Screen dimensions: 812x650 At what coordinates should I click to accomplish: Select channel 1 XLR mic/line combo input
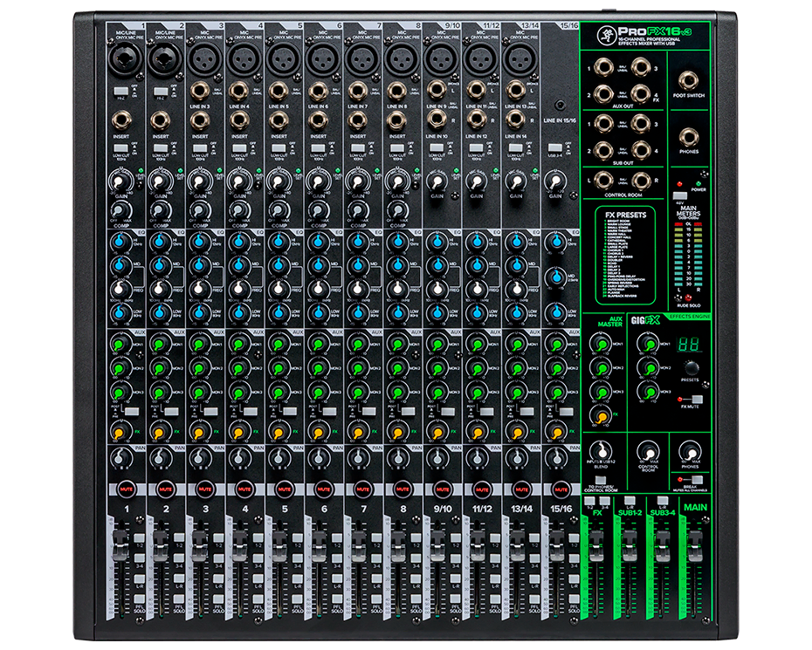coord(125,59)
